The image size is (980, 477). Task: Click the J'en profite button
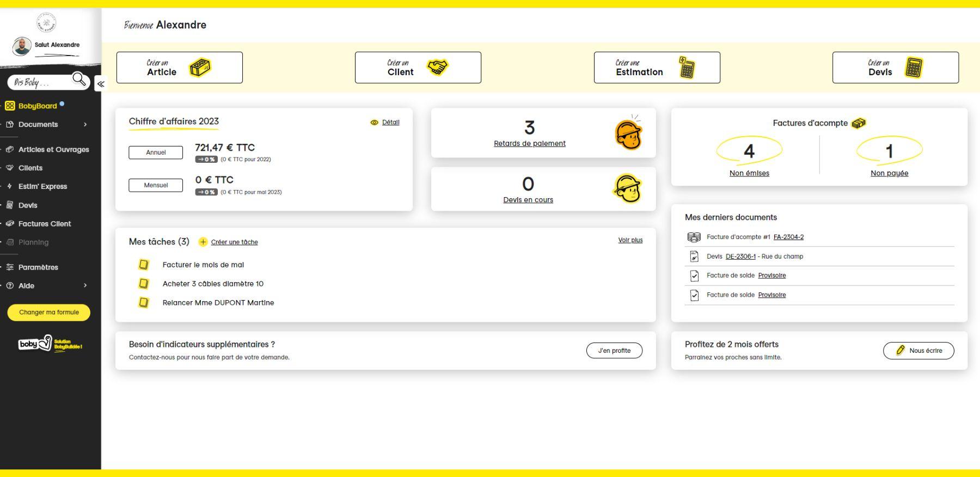(614, 351)
